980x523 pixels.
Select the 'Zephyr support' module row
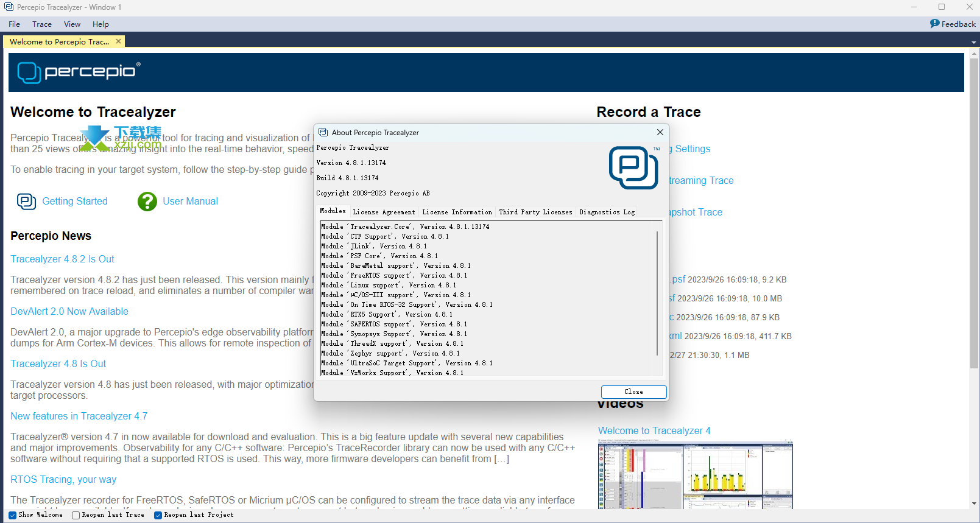point(390,353)
